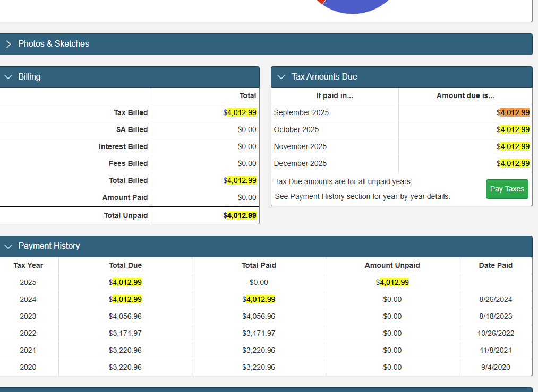Select the orange-highlighted September 2025 amount

click(x=514, y=112)
